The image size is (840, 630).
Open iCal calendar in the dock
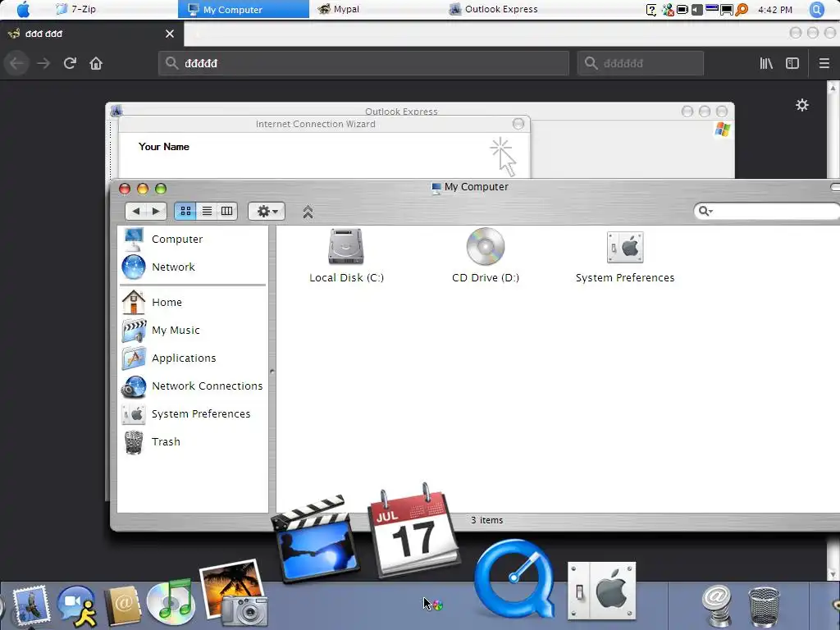(x=413, y=532)
